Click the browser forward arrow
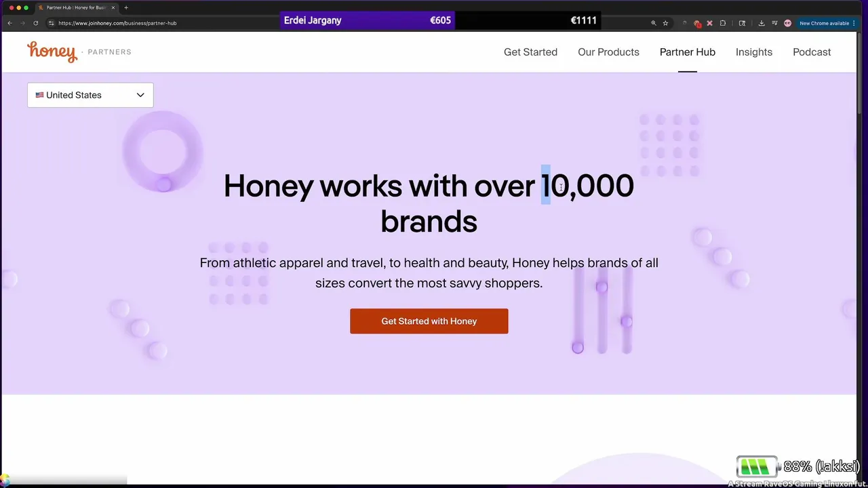 click(22, 23)
